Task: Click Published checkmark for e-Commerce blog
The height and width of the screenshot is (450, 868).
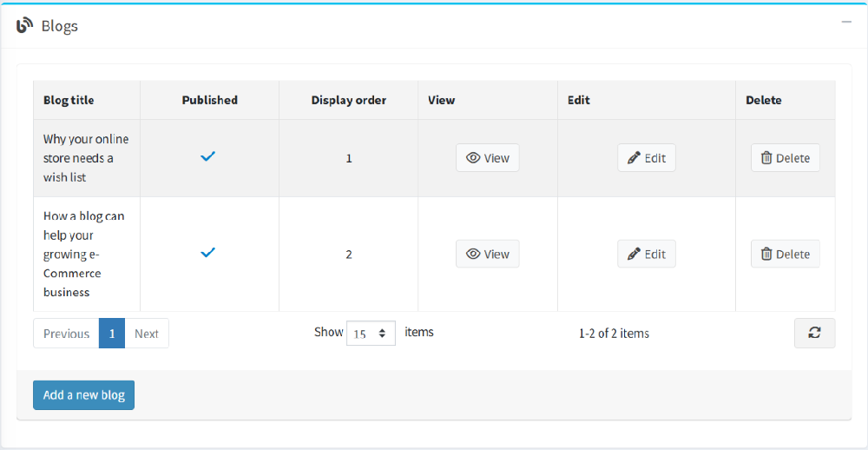Action: click(208, 253)
